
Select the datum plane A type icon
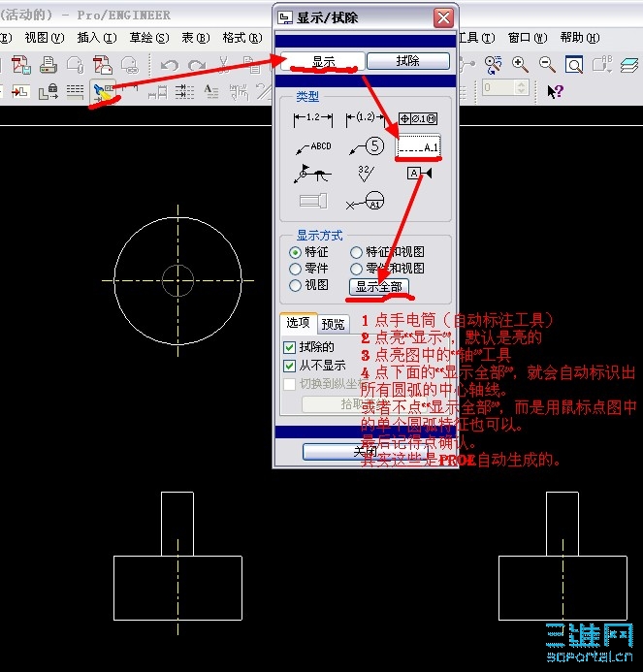coord(419,174)
